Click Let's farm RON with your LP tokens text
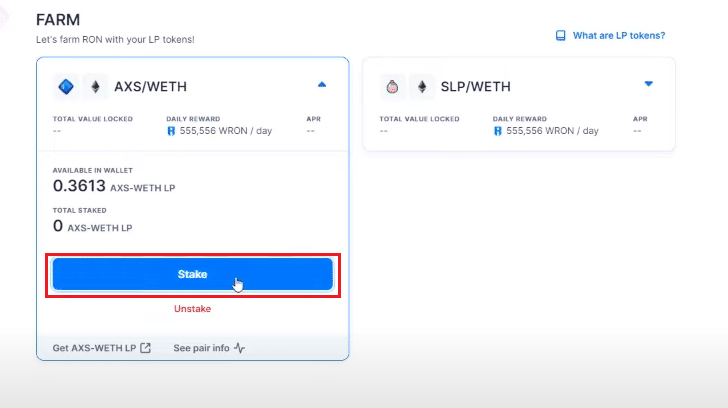 116,40
